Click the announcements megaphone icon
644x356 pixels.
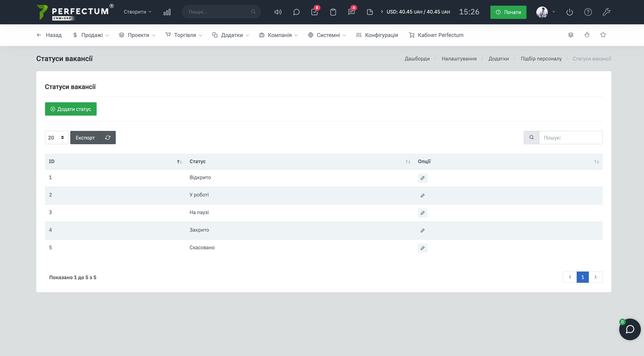278,12
